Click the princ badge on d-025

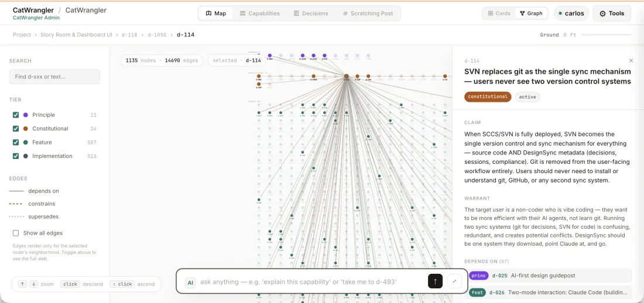pyautogui.click(x=478, y=276)
